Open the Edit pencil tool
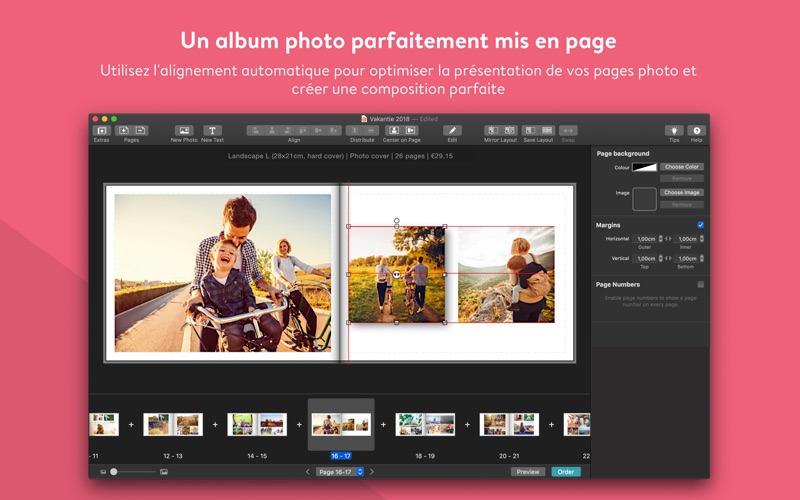800x500 pixels. point(452,131)
